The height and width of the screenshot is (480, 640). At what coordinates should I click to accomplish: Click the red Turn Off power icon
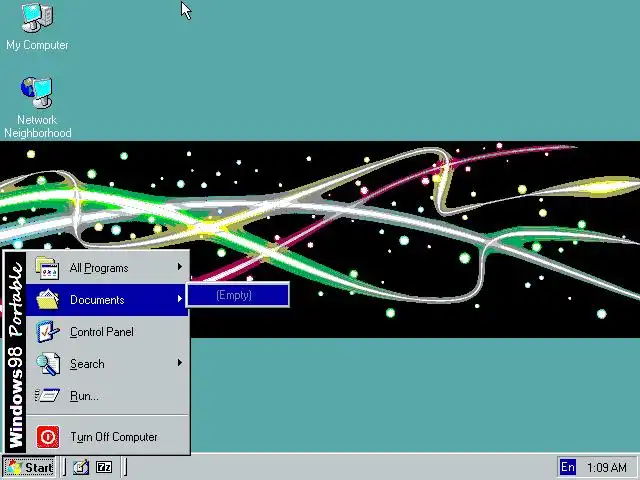[x=48, y=437]
